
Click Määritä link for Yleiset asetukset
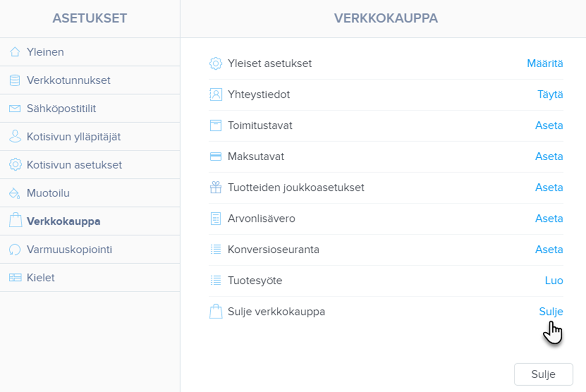(x=545, y=64)
